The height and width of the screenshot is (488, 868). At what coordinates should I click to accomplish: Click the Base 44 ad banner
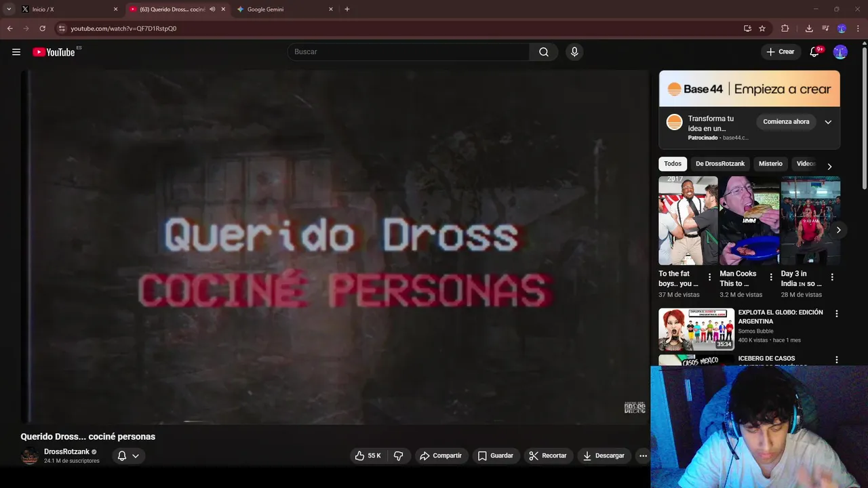point(749,89)
